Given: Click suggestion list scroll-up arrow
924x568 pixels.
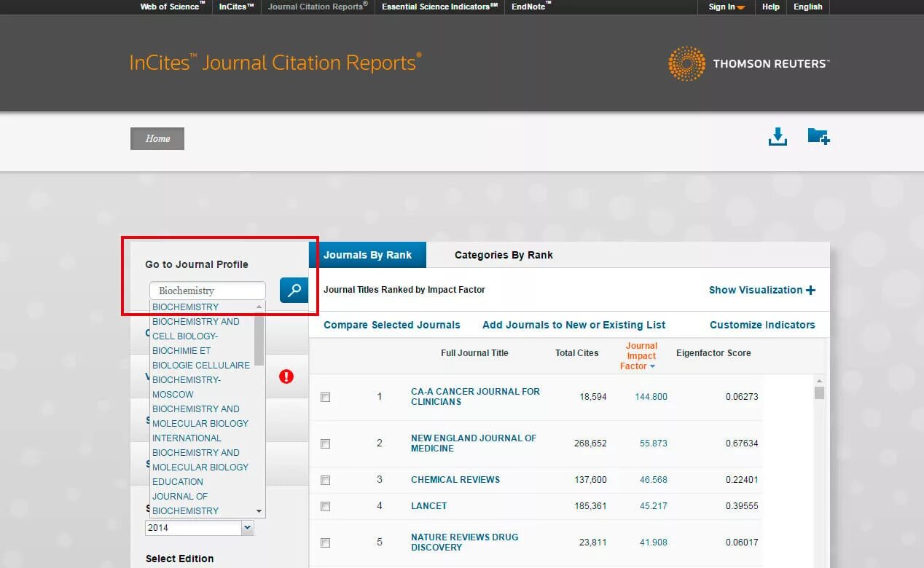Looking at the screenshot, I should tap(259, 307).
